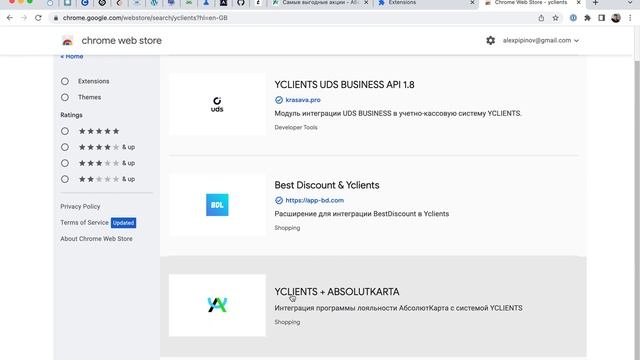640x360 pixels.
Task: Click the Updated badge
Action: point(123,223)
